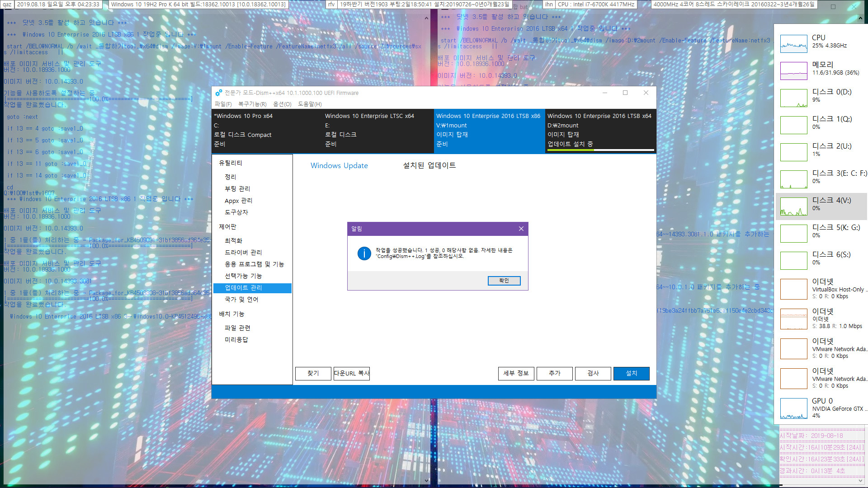Switch to the 설치된 업데이트 tab
This screenshot has width=868, height=488.
point(429,165)
